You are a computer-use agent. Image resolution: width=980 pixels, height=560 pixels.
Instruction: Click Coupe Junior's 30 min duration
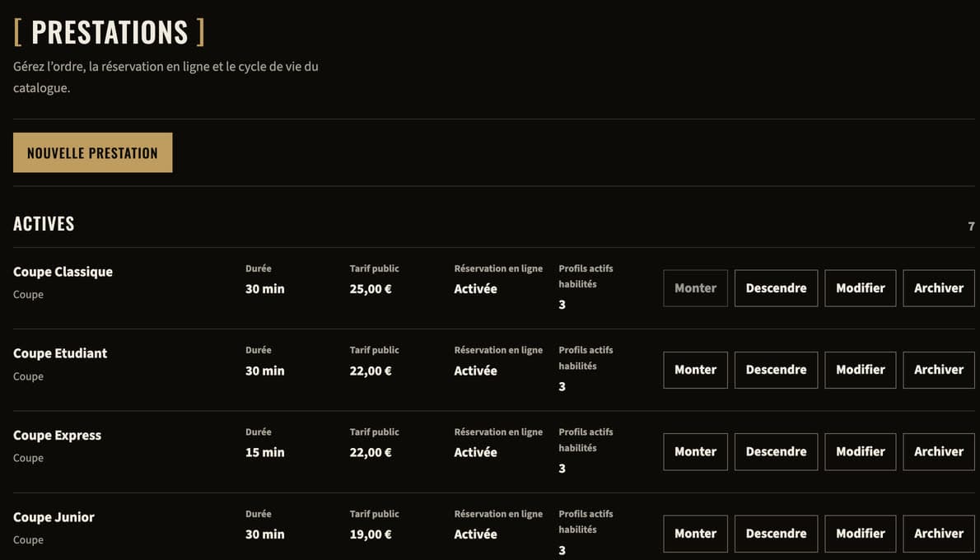click(265, 534)
